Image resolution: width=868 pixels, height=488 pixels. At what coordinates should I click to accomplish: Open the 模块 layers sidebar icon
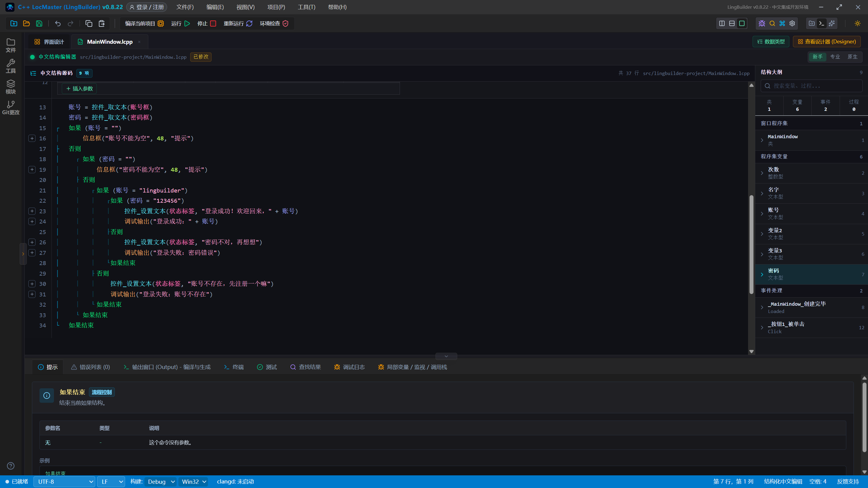11,87
